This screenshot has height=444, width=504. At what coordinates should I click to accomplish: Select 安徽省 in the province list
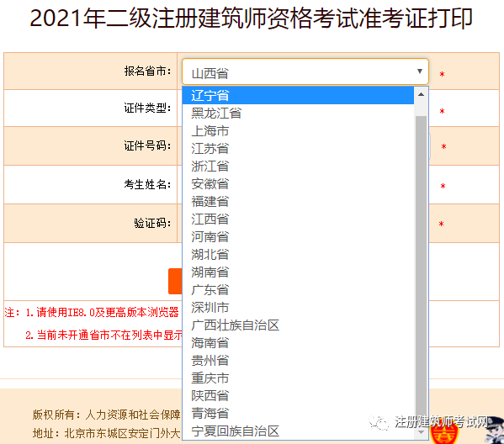click(298, 184)
